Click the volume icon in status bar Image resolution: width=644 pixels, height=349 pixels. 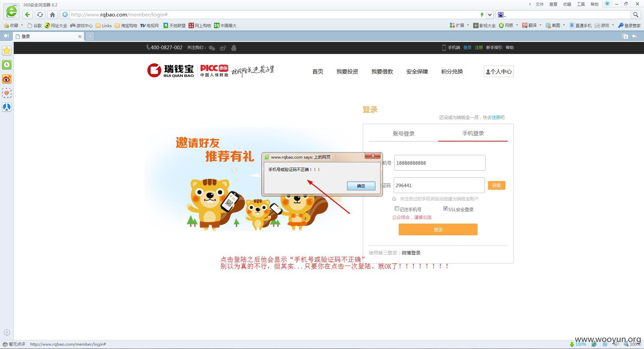616,344
